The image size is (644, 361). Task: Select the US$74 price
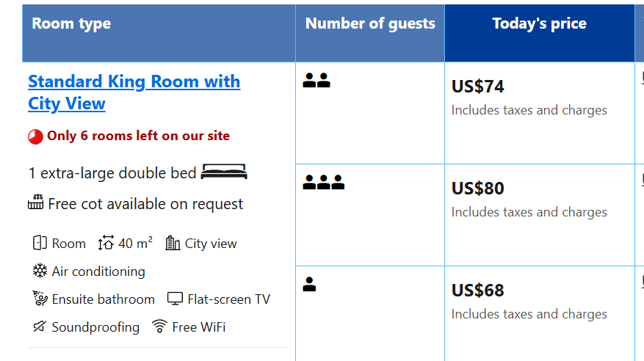coord(477,87)
